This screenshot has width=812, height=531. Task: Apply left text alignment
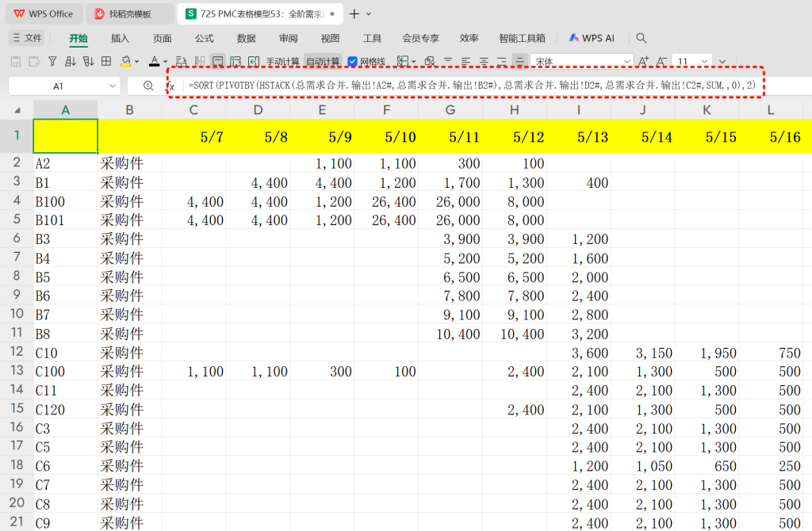coord(466,62)
